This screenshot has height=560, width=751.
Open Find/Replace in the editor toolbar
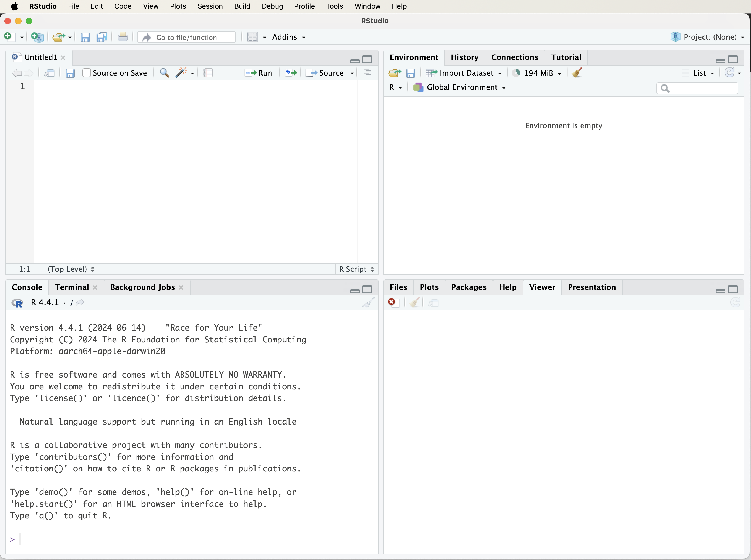(x=164, y=73)
